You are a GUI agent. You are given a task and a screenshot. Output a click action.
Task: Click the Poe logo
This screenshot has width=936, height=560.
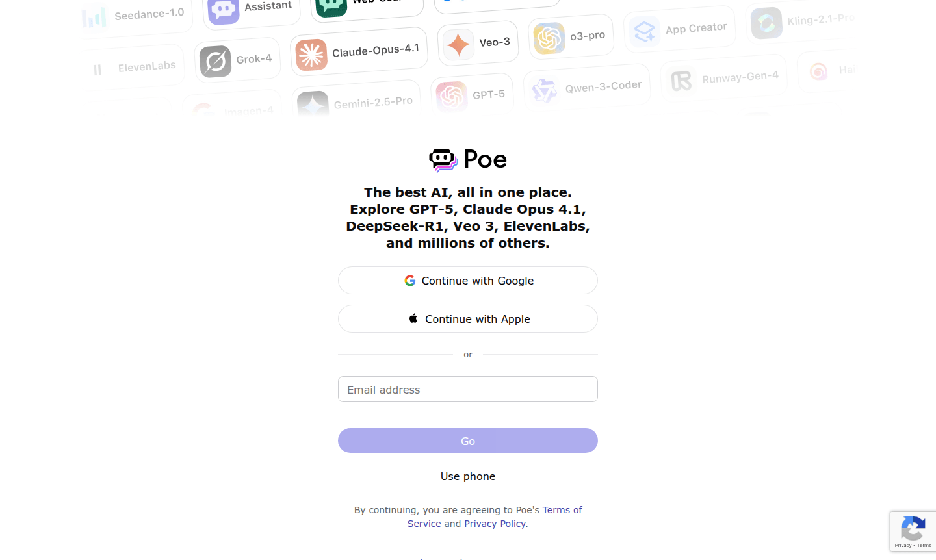pyautogui.click(x=467, y=159)
